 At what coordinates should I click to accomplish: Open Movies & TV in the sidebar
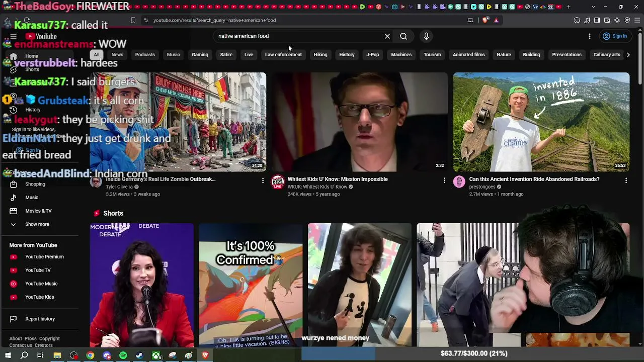(39, 211)
